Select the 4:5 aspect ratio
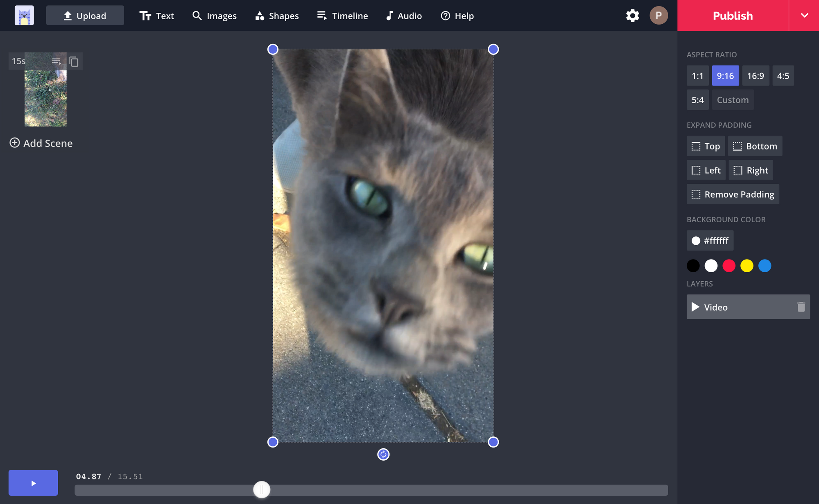The image size is (819, 504). pyautogui.click(x=783, y=76)
